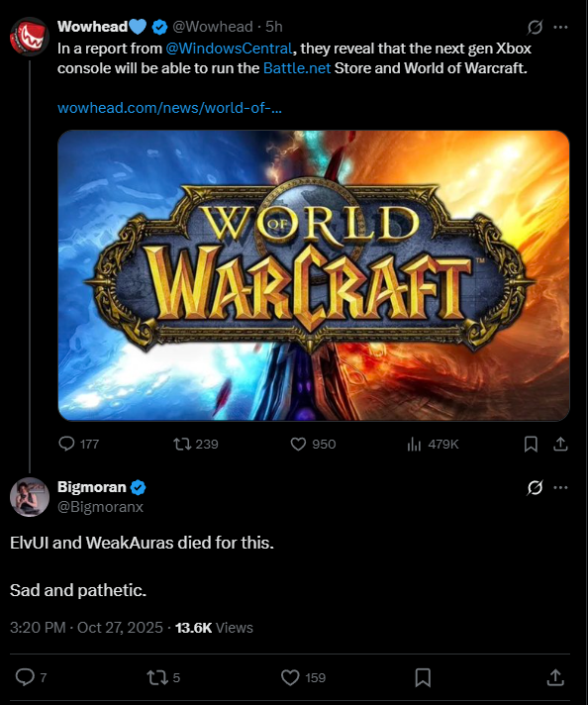
Task: Open more options menu on Wowhead's post
Action: (560, 28)
